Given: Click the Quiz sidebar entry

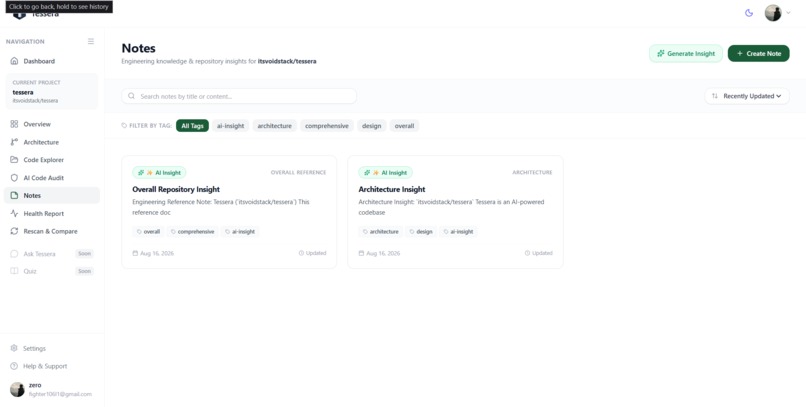Looking at the screenshot, I should tap(51, 271).
